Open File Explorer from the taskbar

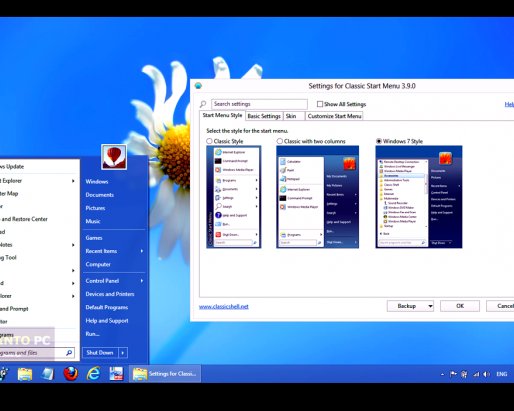coord(25,374)
